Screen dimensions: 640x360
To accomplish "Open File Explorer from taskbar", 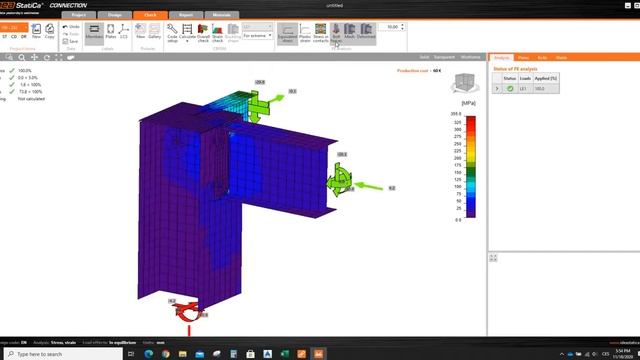I will click(x=182, y=354).
